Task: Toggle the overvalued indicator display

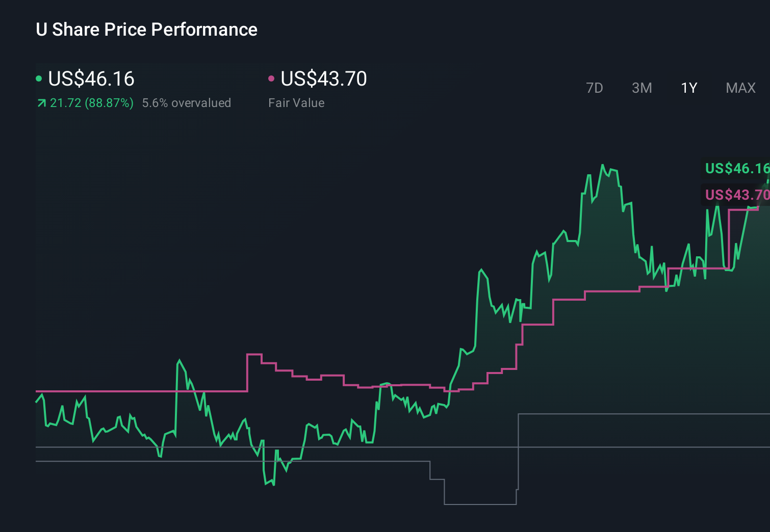Action: point(187,102)
